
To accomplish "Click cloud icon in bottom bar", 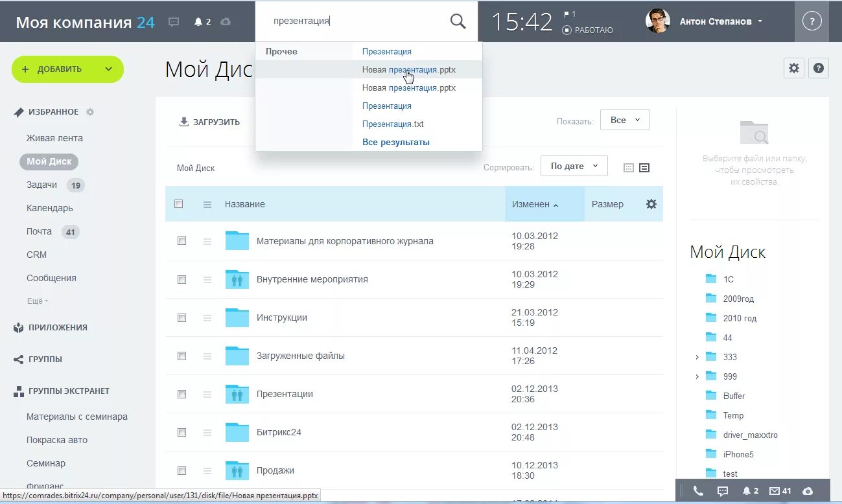I will tap(808, 491).
